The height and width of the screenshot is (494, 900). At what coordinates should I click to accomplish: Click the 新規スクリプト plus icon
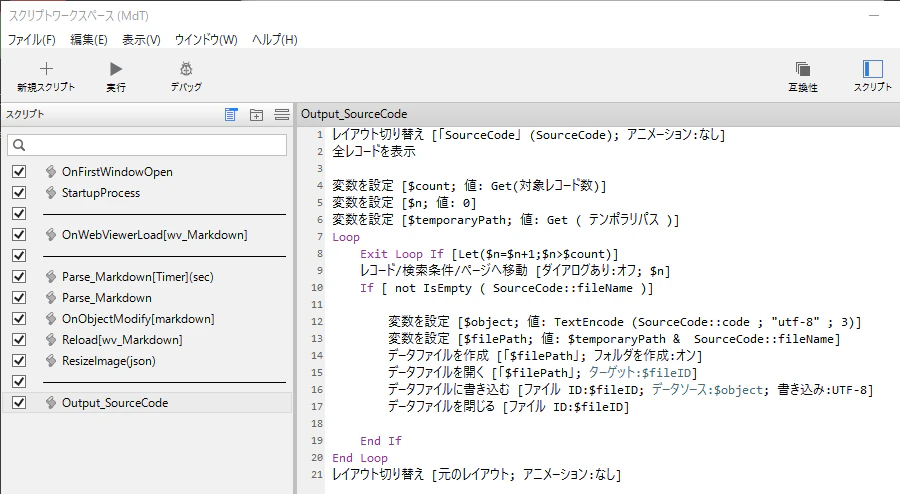[46, 69]
